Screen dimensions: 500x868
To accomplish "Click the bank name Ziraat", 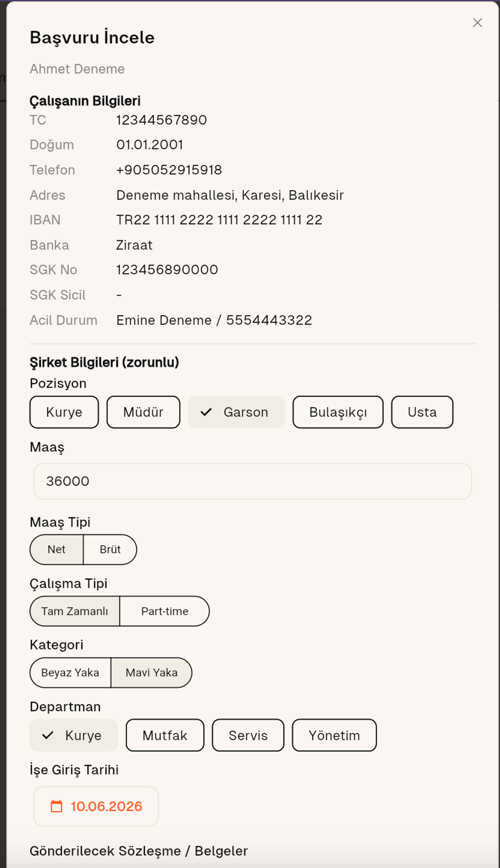I will pos(134,245).
